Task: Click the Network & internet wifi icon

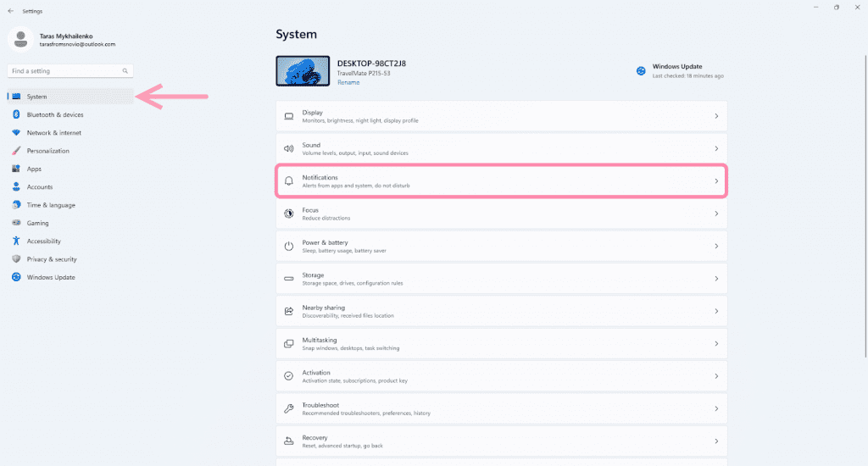Action: pos(16,133)
